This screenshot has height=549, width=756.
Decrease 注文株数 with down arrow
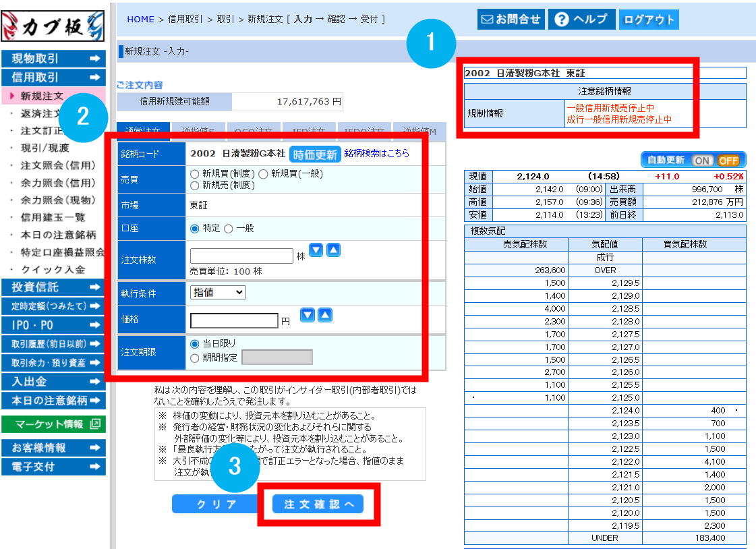click(316, 250)
